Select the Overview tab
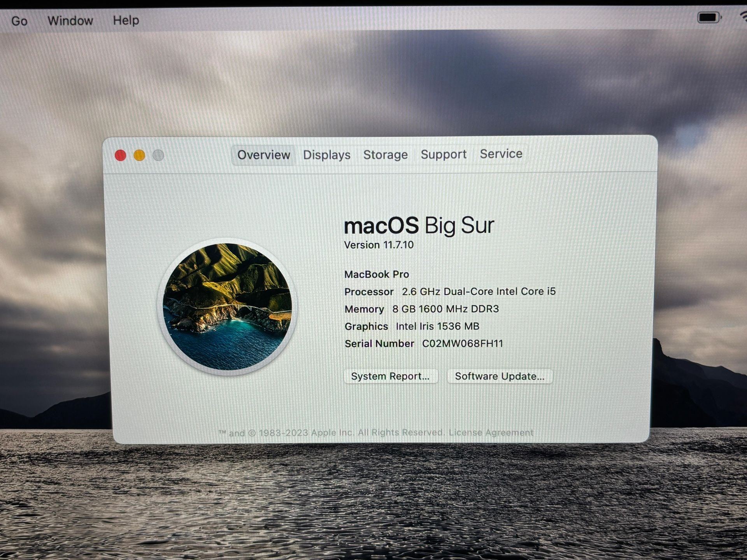This screenshot has height=560, width=747. pos(263,155)
